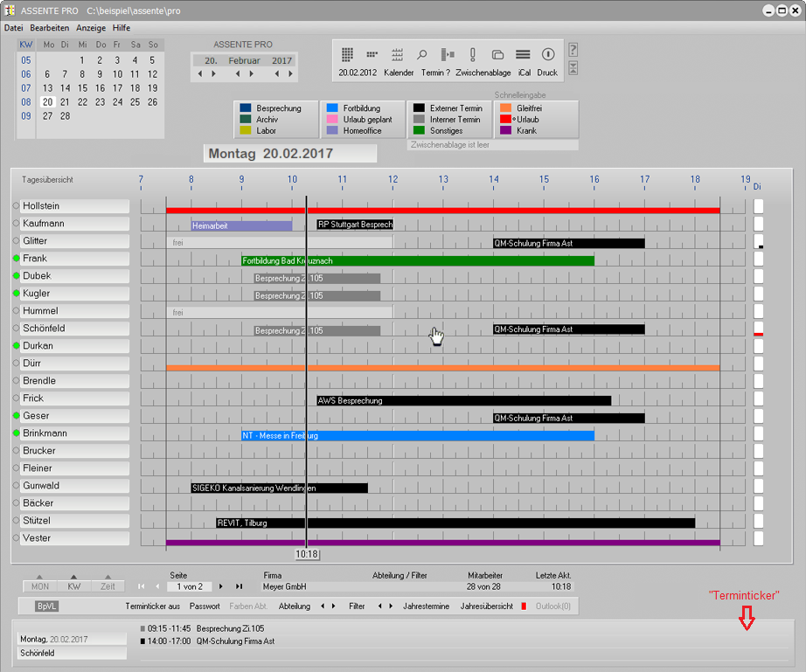The height and width of the screenshot is (672, 806).
Task: Open Jahrestermine
Action: pos(426,606)
